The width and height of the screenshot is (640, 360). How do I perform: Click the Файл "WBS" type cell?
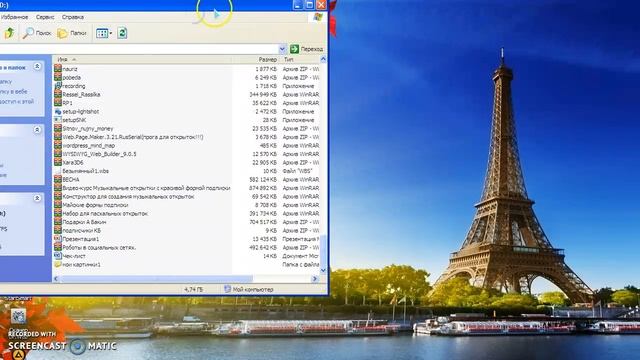297,171
